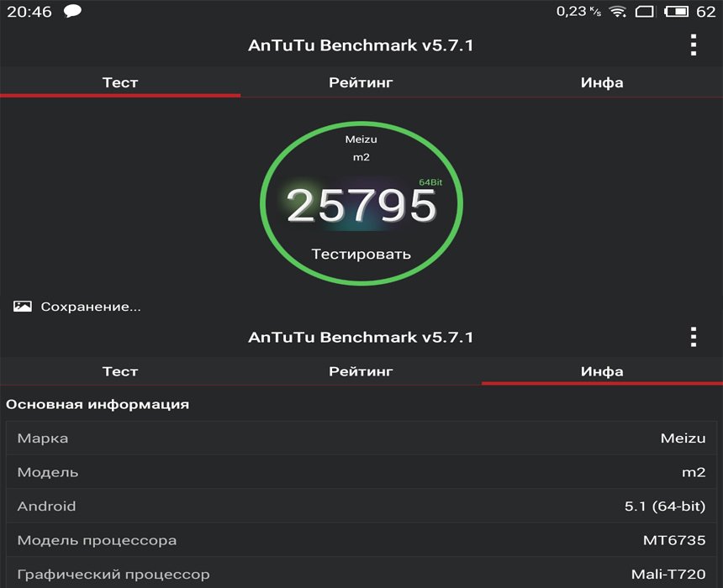Viewport: 723px width, 588px height.
Task: Tap the MT6735 processor value
Action: point(674,540)
